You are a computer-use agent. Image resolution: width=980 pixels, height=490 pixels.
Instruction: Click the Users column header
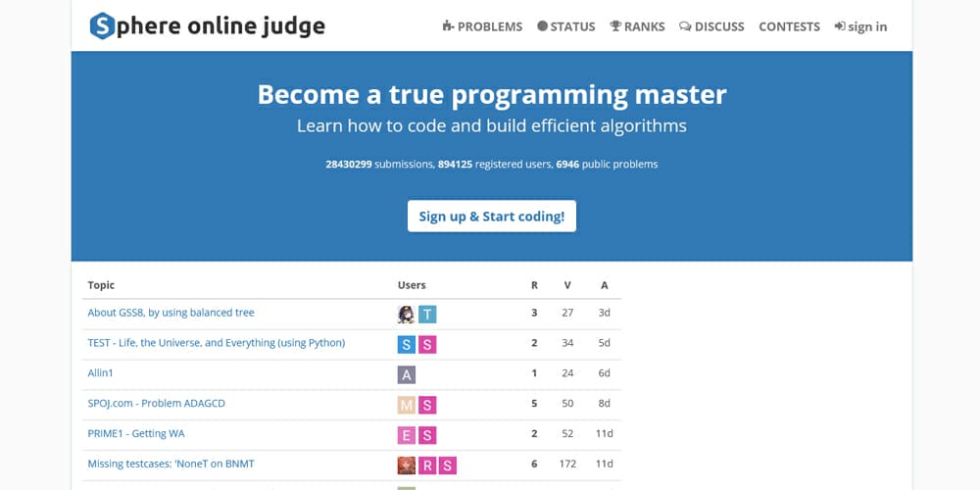click(x=412, y=285)
